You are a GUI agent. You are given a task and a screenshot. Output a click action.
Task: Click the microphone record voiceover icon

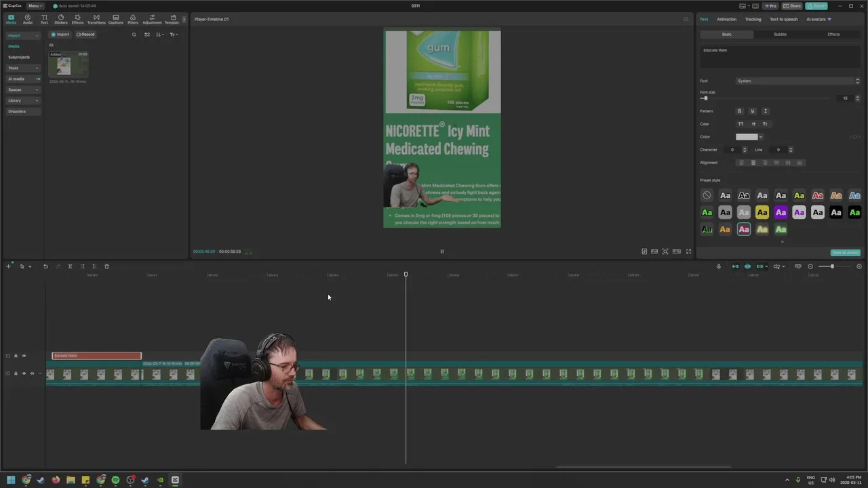click(719, 266)
